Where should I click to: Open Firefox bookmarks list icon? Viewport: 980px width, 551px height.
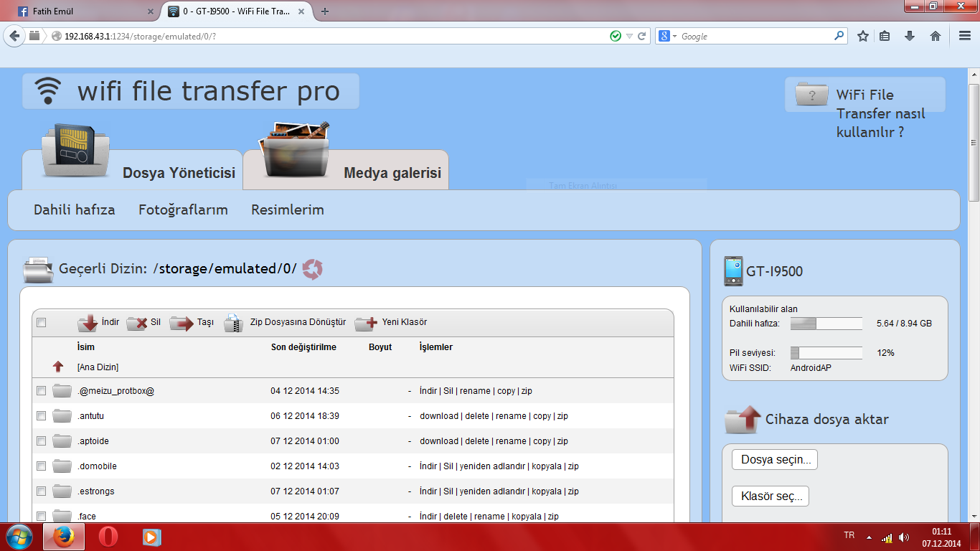click(885, 36)
